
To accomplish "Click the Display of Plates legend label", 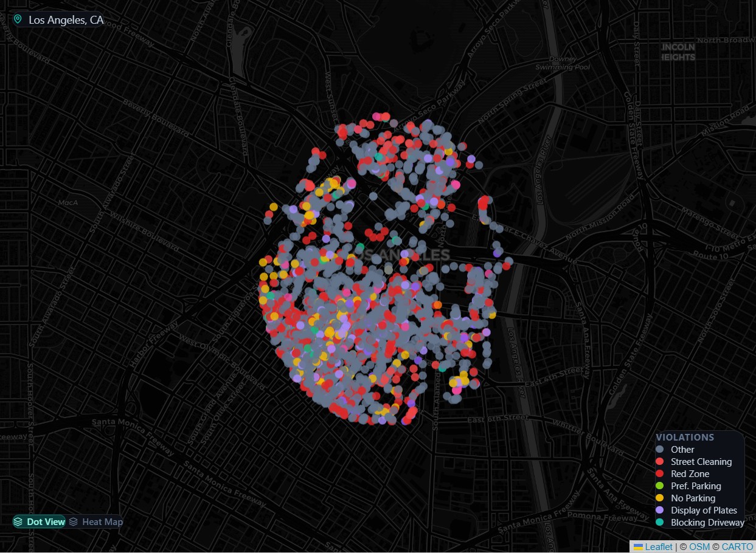I will pyautogui.click(x=704, y=510).
